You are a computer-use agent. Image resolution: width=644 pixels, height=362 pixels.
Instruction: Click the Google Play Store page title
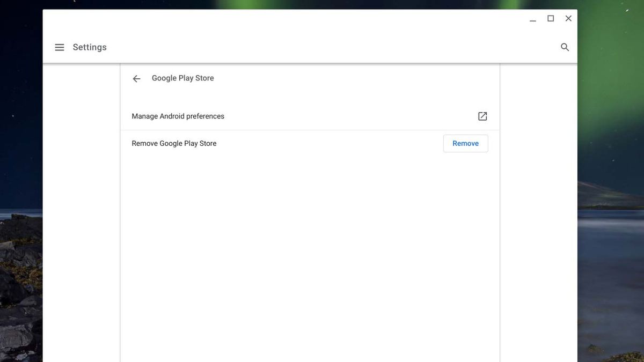pyautogui.click(x=182, y=78)
